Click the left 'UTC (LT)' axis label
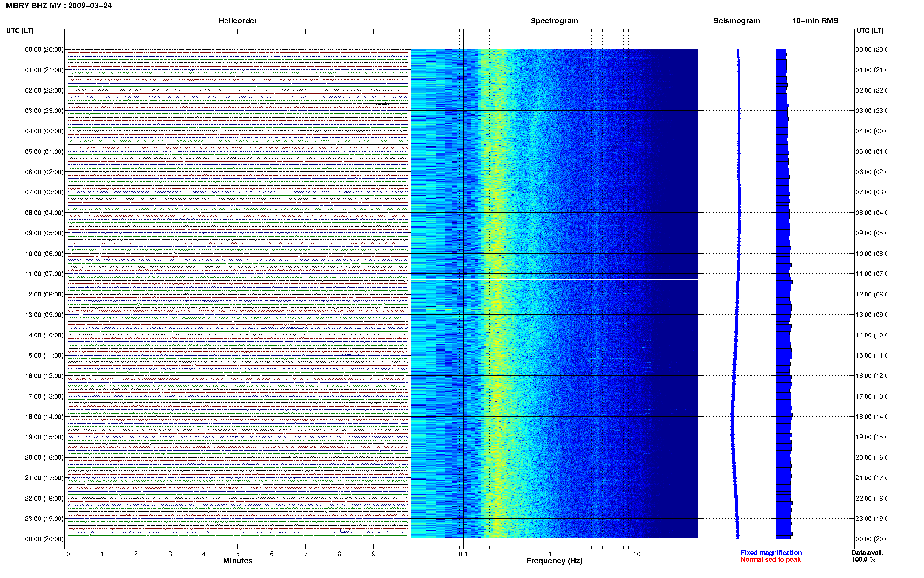Image resolution: width=924 pixels, height=578 pixels. pyautogui.click(x=20, y=31)
